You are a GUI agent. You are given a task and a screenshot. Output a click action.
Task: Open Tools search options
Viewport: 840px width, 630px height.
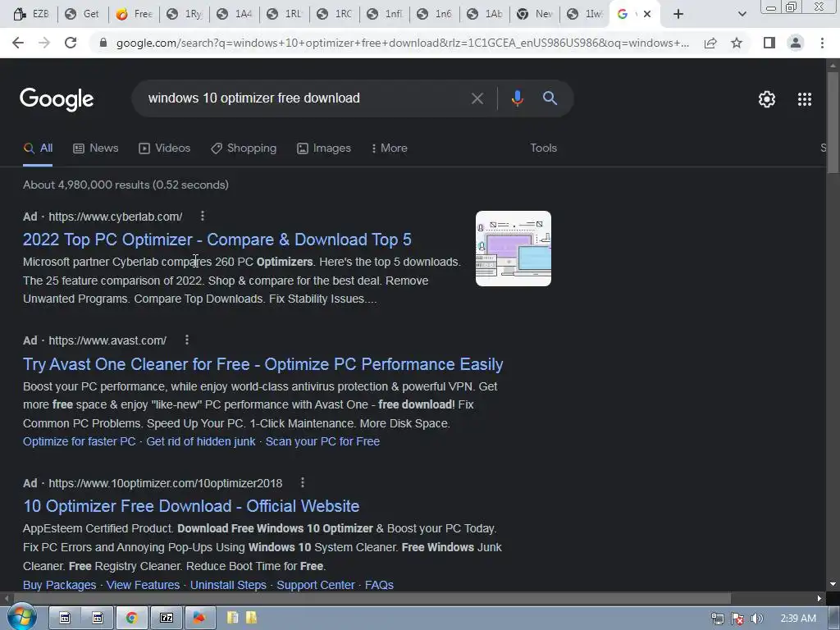pyautogui.click(x=543, y=148)
